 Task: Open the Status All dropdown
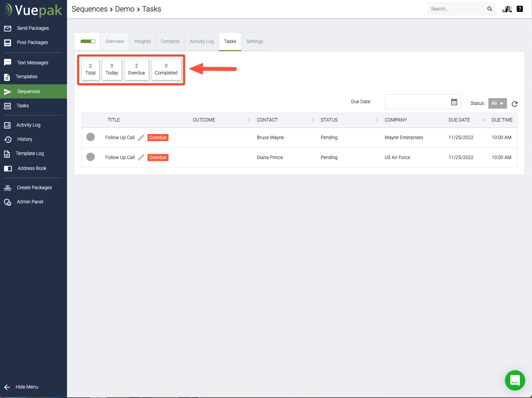[x=497, y=104]
